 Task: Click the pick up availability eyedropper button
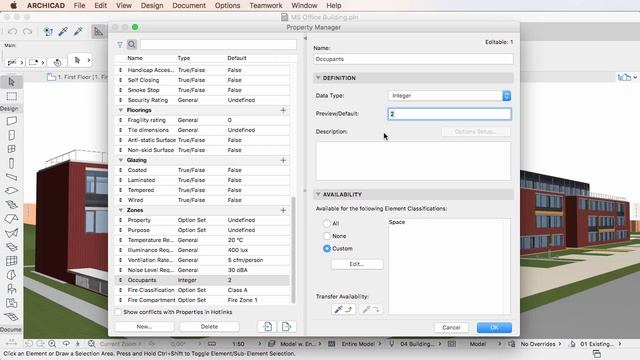(x=343, y=309)
